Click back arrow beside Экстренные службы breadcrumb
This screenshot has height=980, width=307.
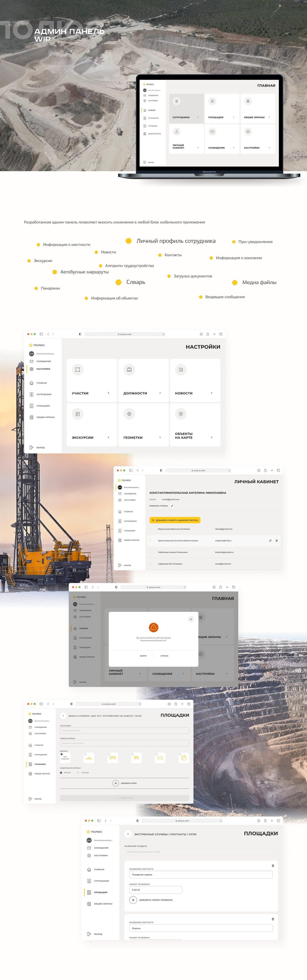[x=128, y=834]
